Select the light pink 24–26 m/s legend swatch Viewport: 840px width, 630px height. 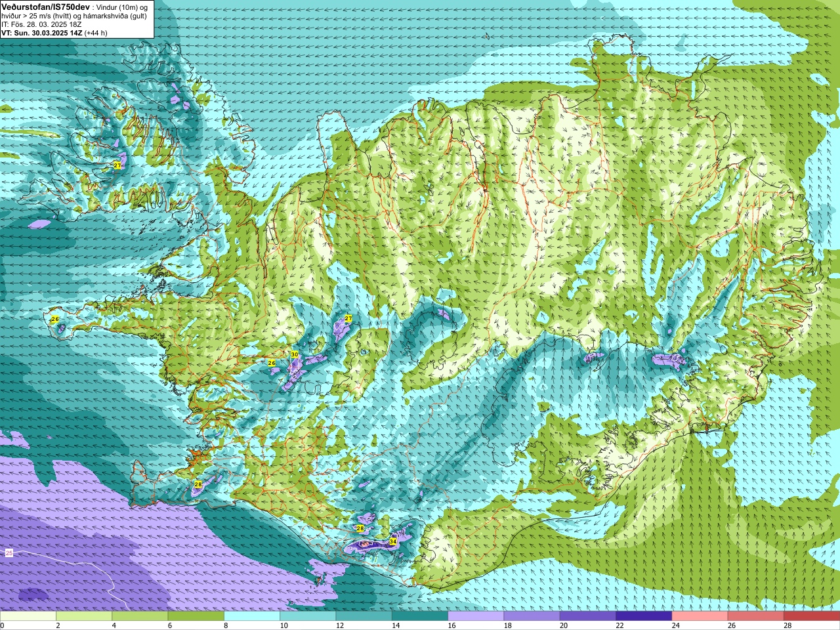pyautogui.click(x=700, y=616)
